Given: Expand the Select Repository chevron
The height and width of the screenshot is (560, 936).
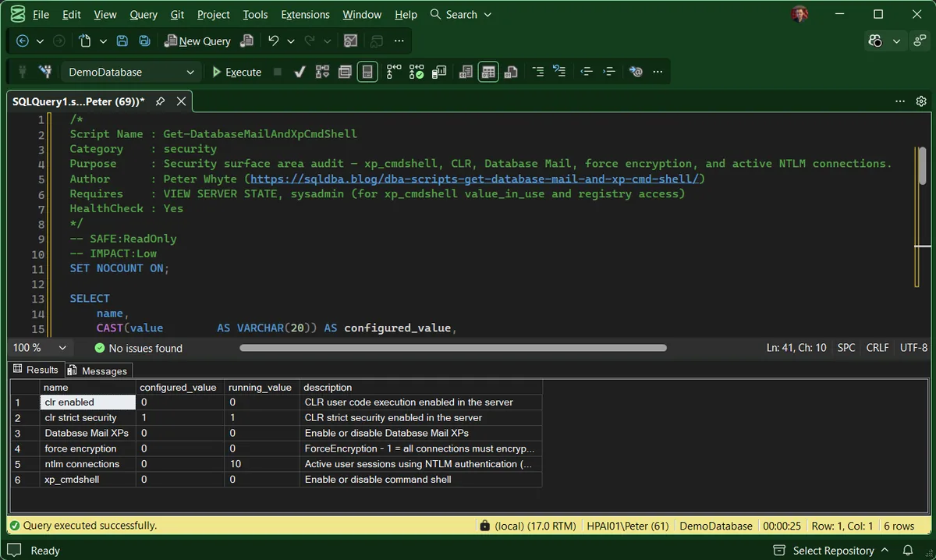Looking at the screenshot, I should click(885, 551).
